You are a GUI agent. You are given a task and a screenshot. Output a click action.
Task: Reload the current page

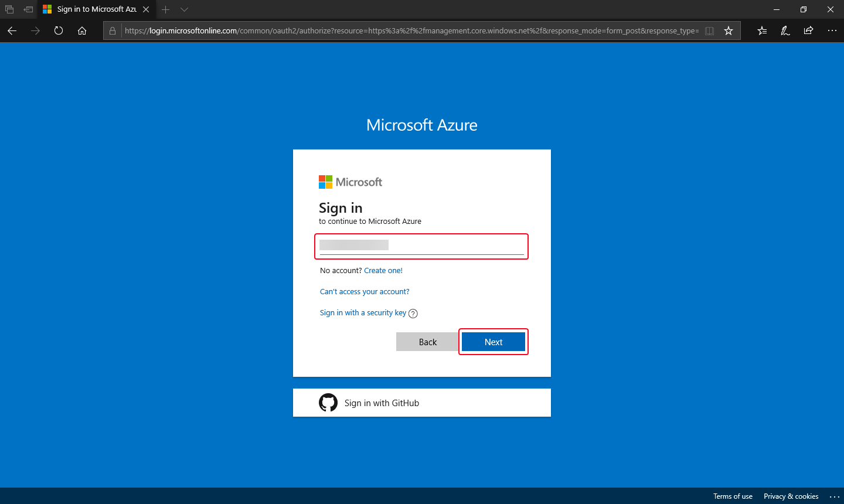(x=58, y=30)
